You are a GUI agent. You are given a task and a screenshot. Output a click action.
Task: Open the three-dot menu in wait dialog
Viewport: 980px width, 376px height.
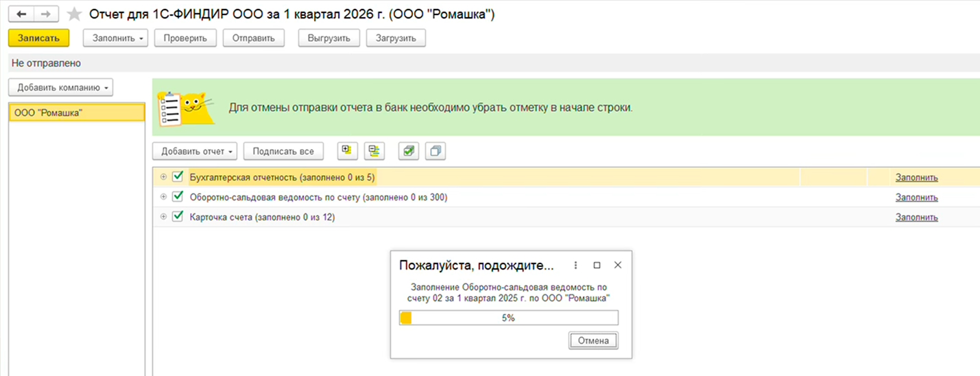(575, 265)
